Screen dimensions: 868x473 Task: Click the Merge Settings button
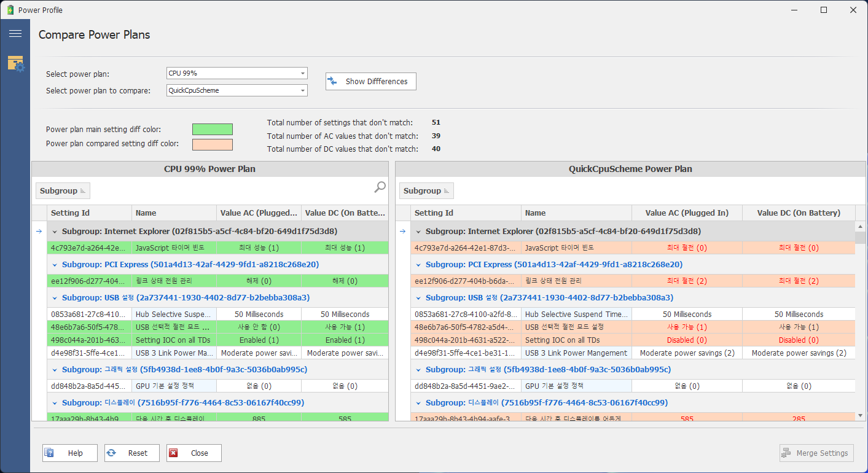point(816,453)
